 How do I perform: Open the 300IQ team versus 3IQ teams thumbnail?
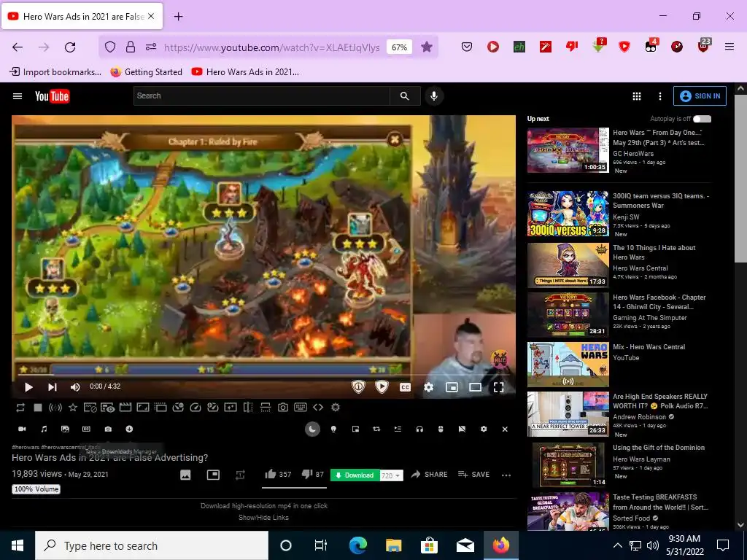568,214
